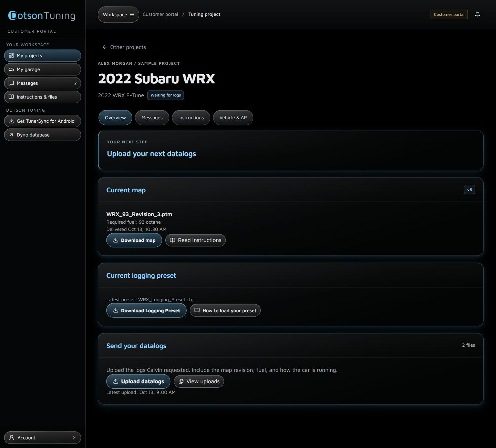
Task: Click the Tuning project breadcrumb
Action: click(204, 14)
